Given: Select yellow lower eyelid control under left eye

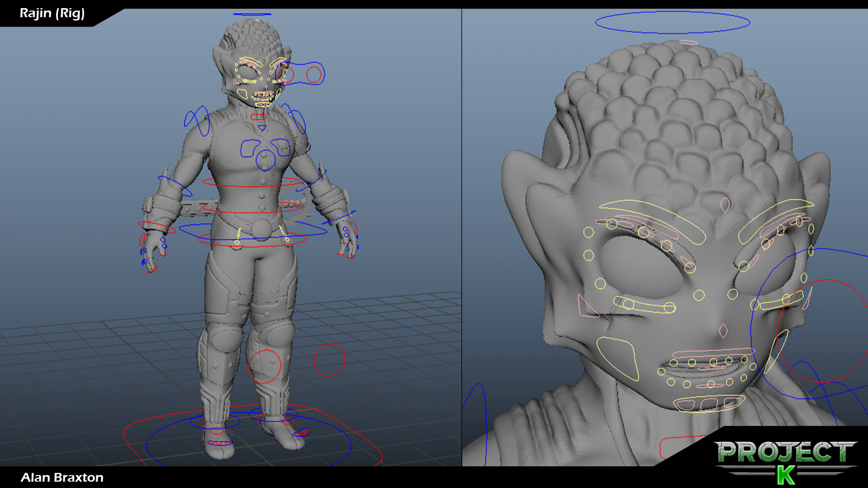Looking at the screenshot, I should point(644,304).
